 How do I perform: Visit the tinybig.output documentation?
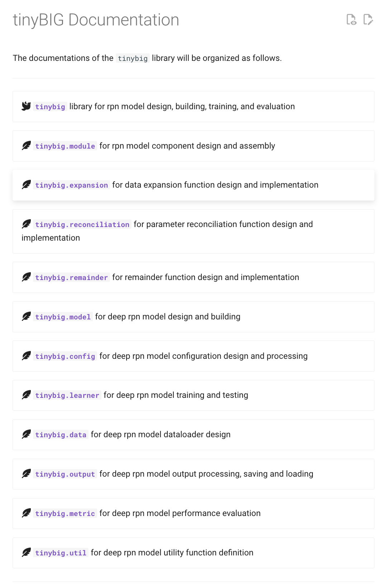[x=65, y=474]
